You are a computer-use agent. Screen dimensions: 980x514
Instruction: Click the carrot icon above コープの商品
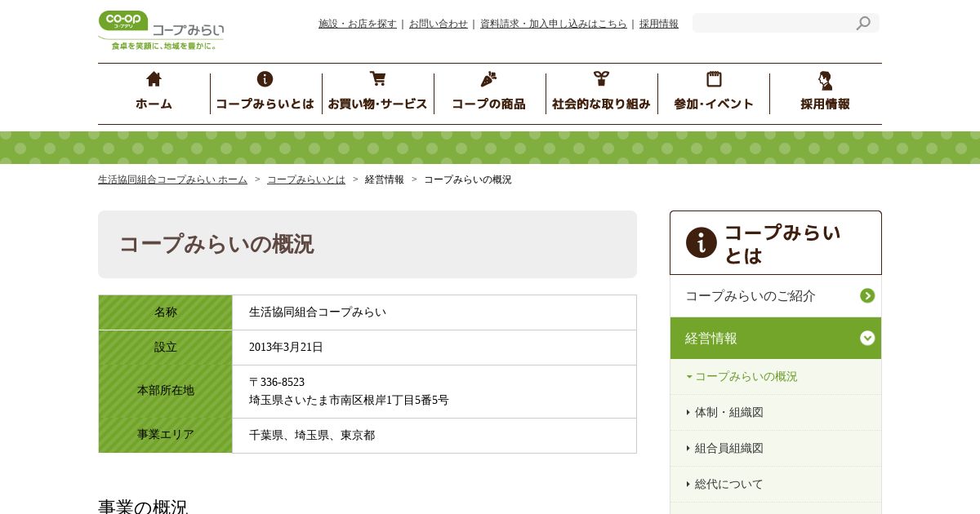488,79
